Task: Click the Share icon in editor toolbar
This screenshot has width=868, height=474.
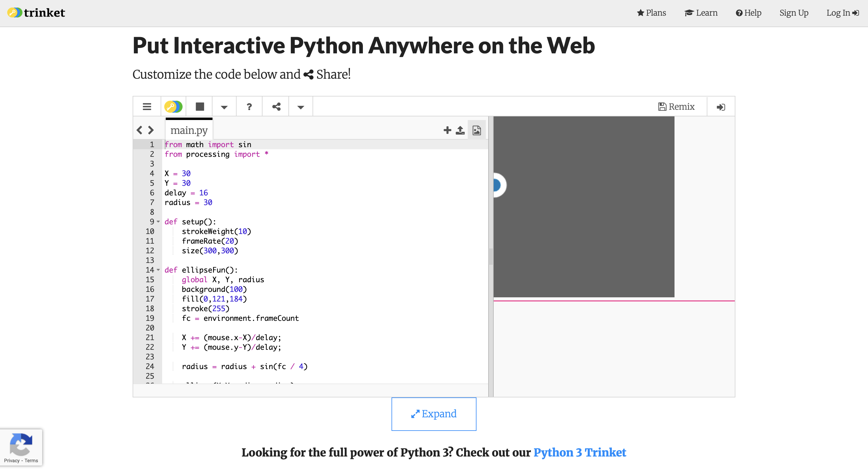Action: (x=276, y=107)
